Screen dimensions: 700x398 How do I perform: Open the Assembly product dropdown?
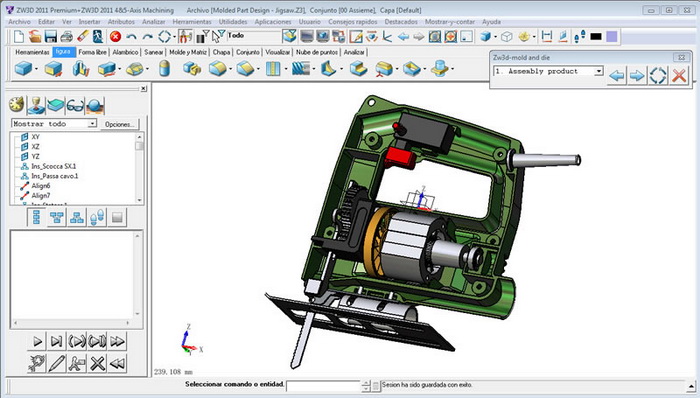(x=548, y=71)
